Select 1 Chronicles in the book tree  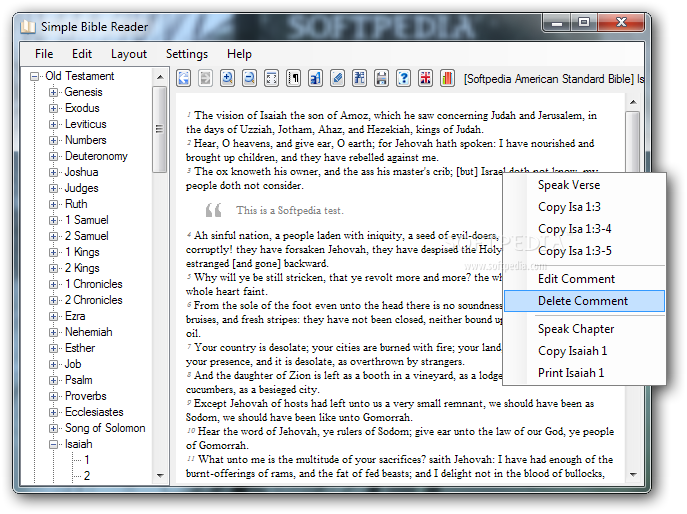click(x=94, y=284)
